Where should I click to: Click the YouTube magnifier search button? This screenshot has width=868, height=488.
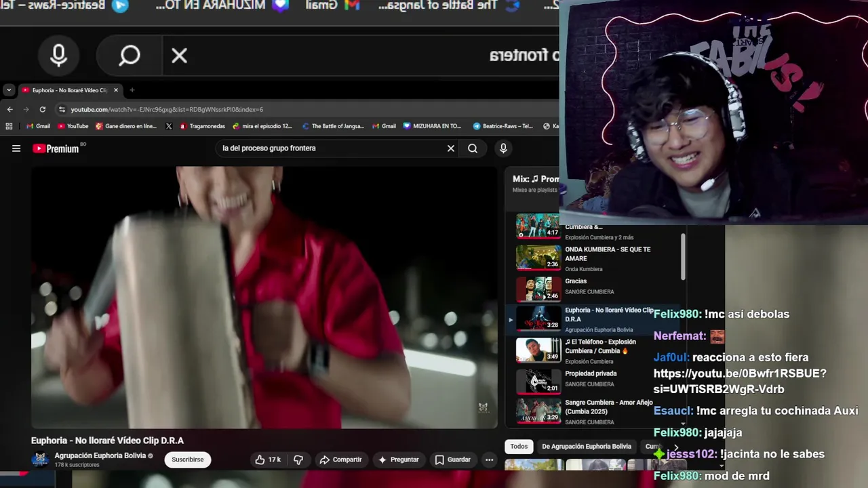pyautogui.click(x=473, y=148)
